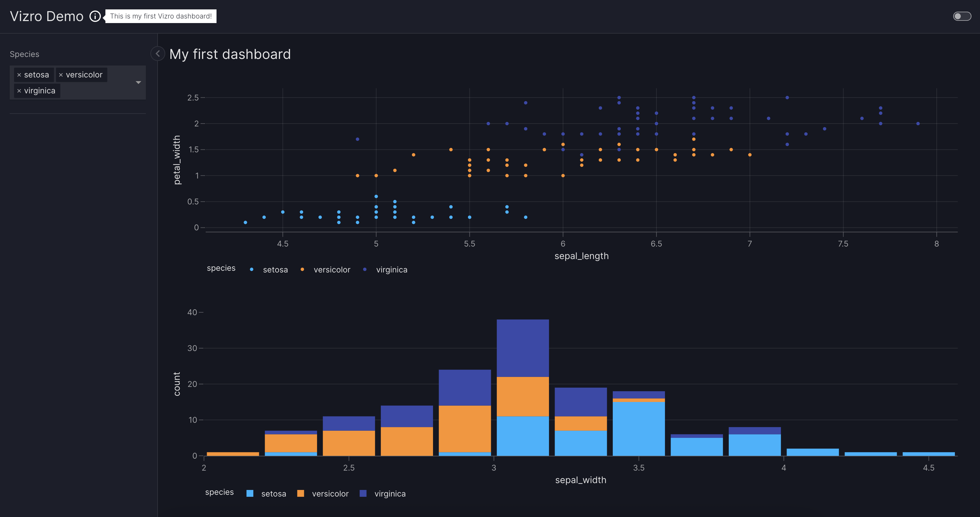
Task: Click the virginica dot marker in scatter legend
Action: click(365, 269)
